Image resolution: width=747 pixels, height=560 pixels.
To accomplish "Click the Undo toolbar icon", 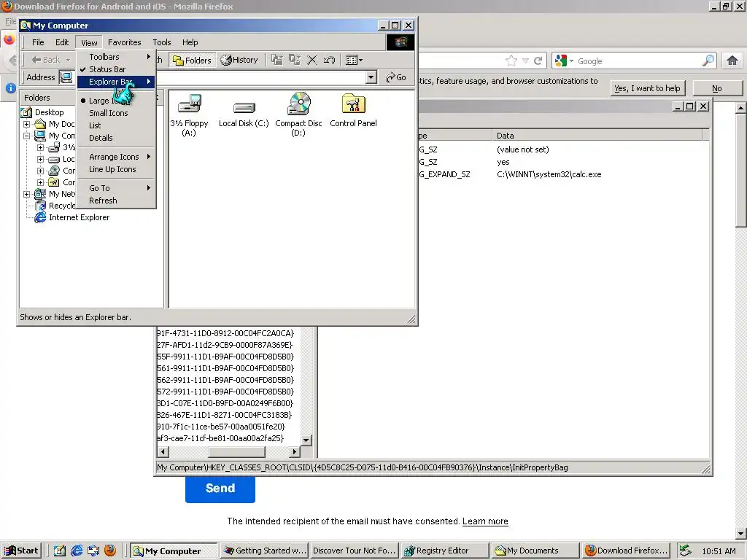I will click(x=329, y=60).
